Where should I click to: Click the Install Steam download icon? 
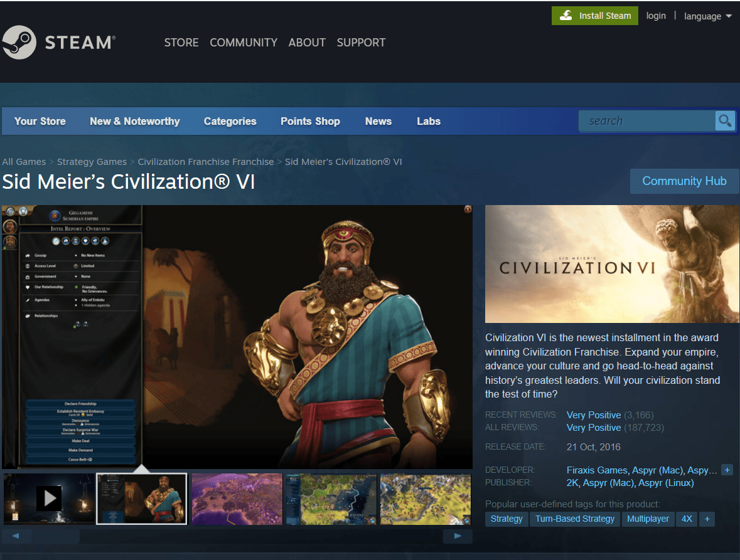tap(566, 16)
